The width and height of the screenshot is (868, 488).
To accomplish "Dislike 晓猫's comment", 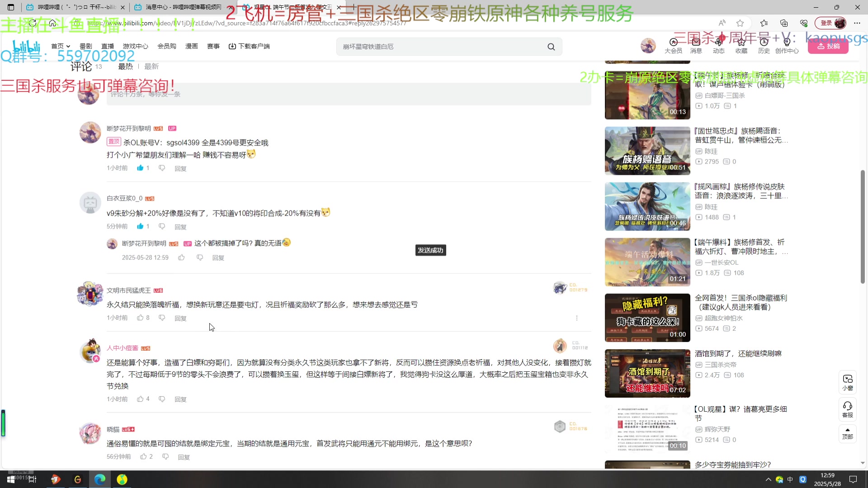I will point(165,457).
